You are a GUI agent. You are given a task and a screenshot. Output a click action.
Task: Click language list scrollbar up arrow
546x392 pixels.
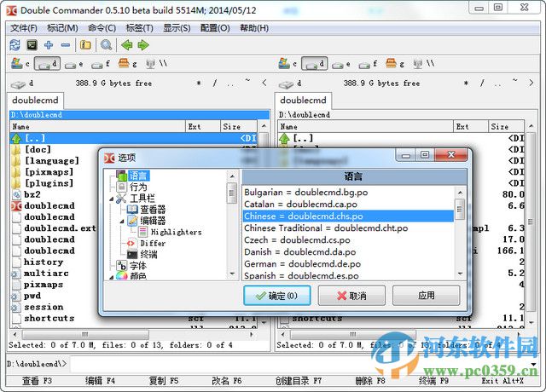[460, 193]
